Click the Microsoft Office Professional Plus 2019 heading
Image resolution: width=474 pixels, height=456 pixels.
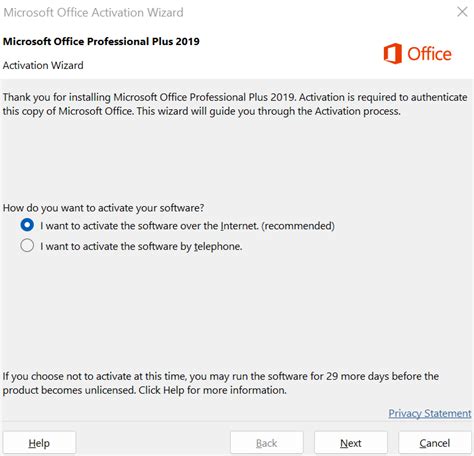point(101,41)
